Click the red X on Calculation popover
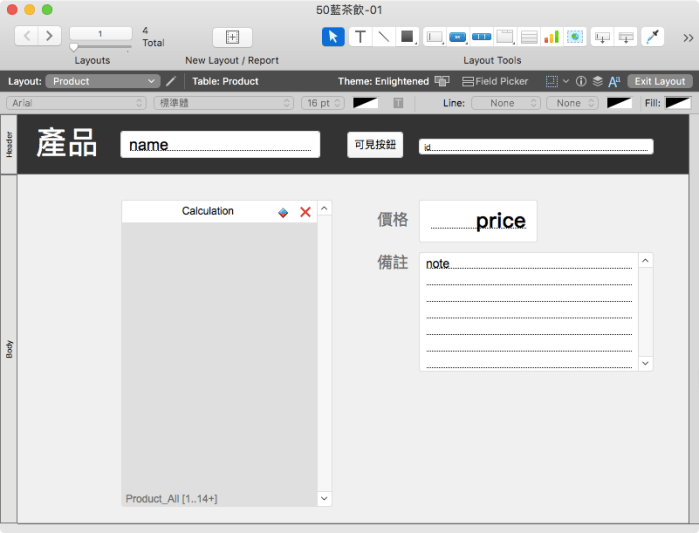This screenshot has width=699, height=533. [x=306, y=212]
